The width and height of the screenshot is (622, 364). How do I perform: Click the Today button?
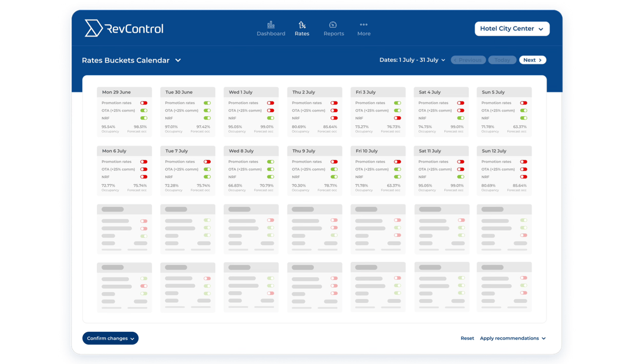click(502, 60)
